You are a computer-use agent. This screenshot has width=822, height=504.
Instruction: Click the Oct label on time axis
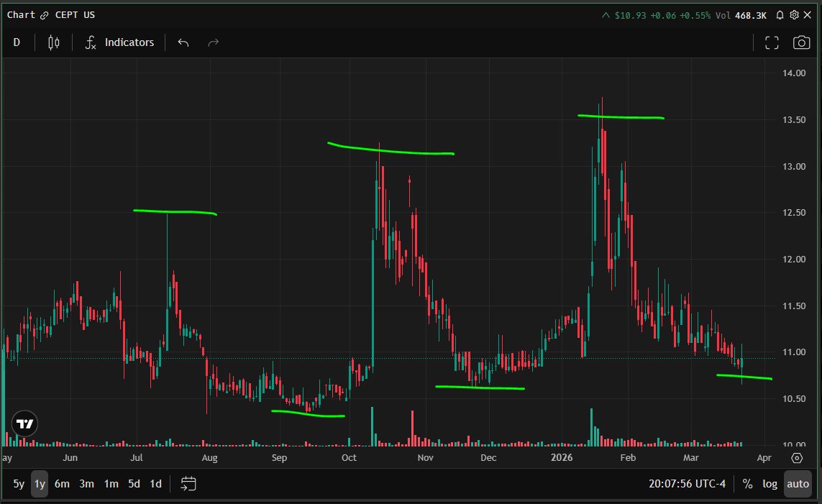(x=349, y=458)
